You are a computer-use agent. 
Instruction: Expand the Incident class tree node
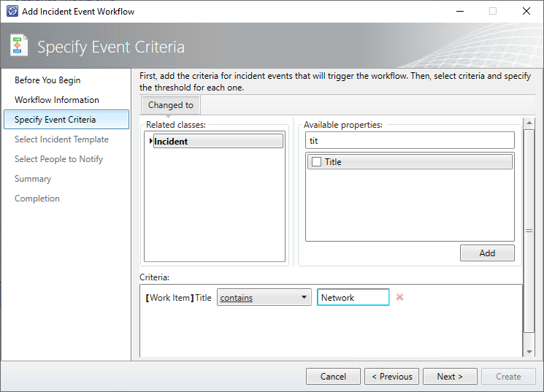click(x=150, y=141)
